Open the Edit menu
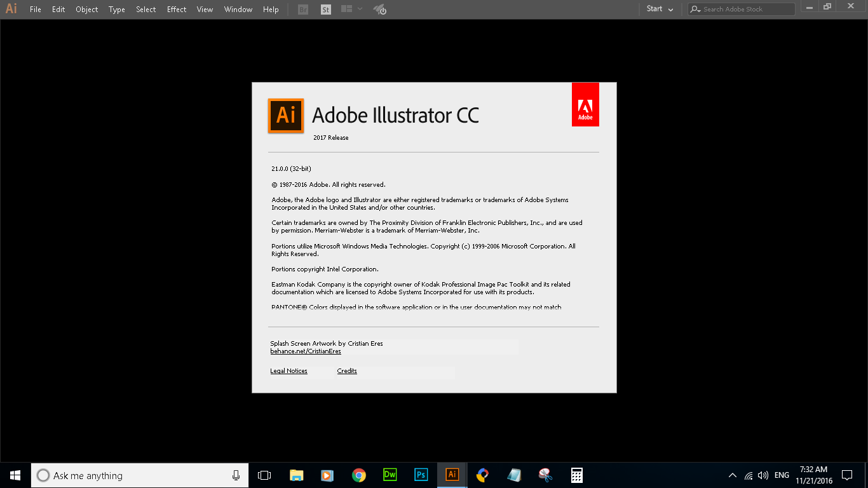The width and height of the screenshot is (868, 488). click(58, 10)
